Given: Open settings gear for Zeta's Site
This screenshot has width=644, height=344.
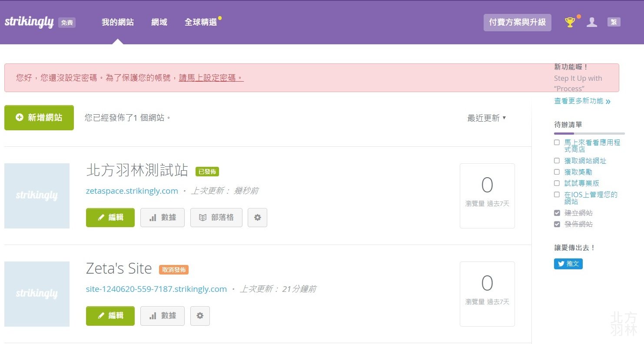Looking at the screenshot, I should (200, 316).
